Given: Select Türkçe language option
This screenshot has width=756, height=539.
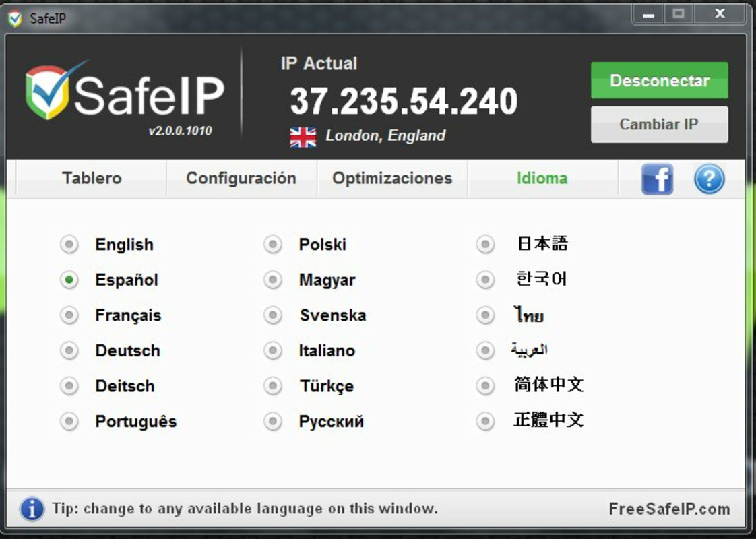Looking at the screenshot, I should coord(273,385).
